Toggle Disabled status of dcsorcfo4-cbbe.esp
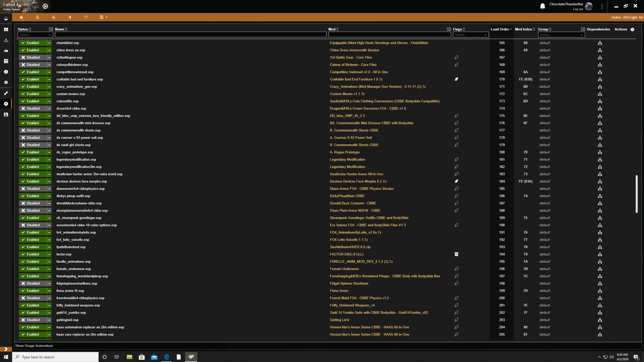Screen dimensions: 644x362 point(33,109)
